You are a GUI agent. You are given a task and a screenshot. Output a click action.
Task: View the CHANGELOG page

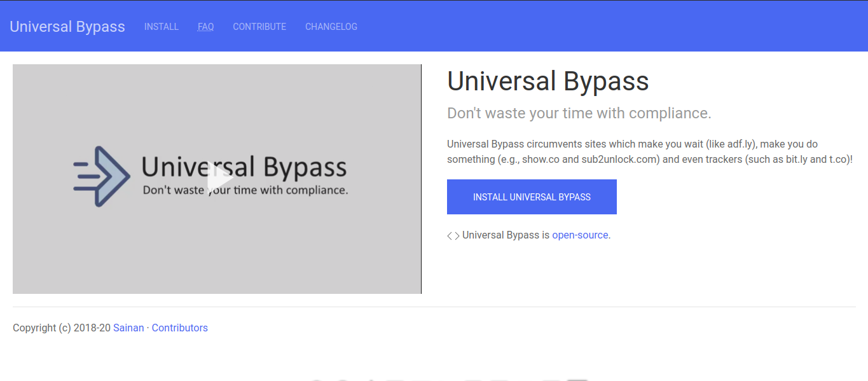tap(331, 27)
